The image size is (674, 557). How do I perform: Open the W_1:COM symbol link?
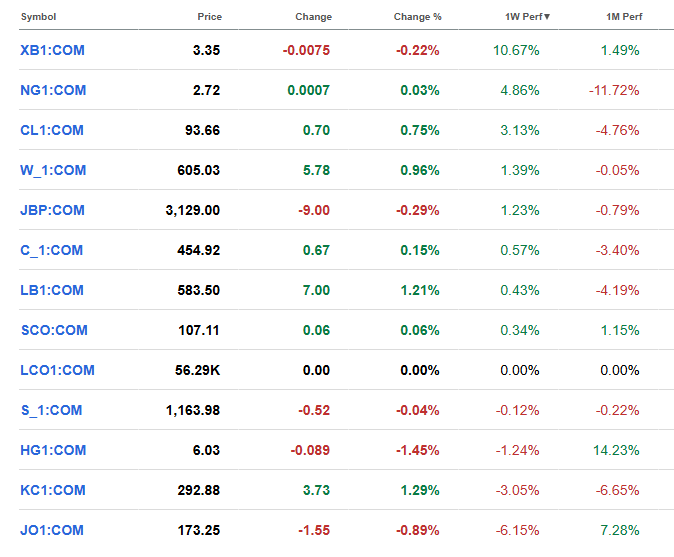(53, 170)
